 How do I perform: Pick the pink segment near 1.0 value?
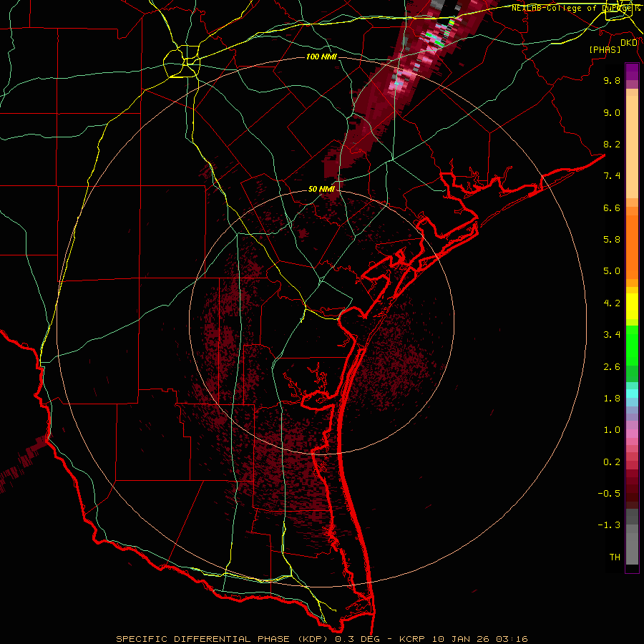point(632,434)
